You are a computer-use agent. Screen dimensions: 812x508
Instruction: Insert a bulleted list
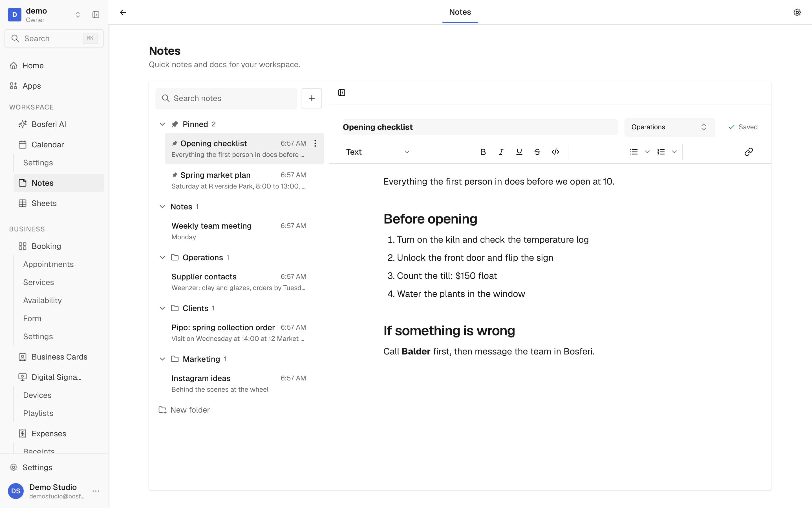[x=634, y=152]
